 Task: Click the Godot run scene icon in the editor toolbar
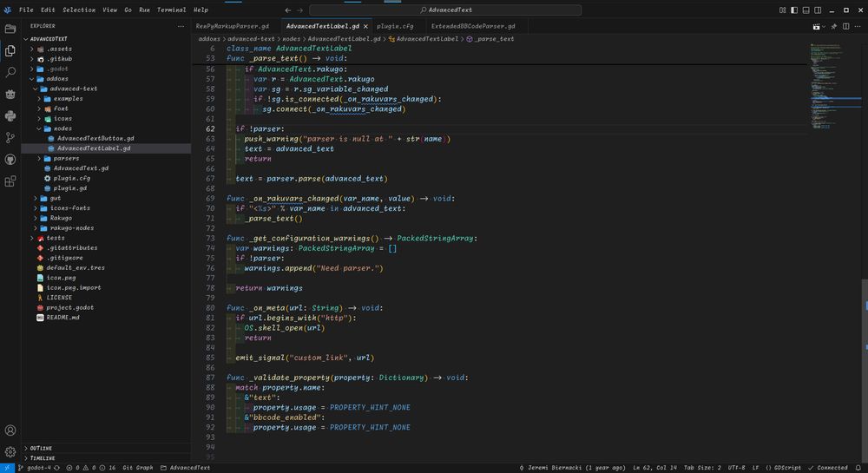(816, 26)
